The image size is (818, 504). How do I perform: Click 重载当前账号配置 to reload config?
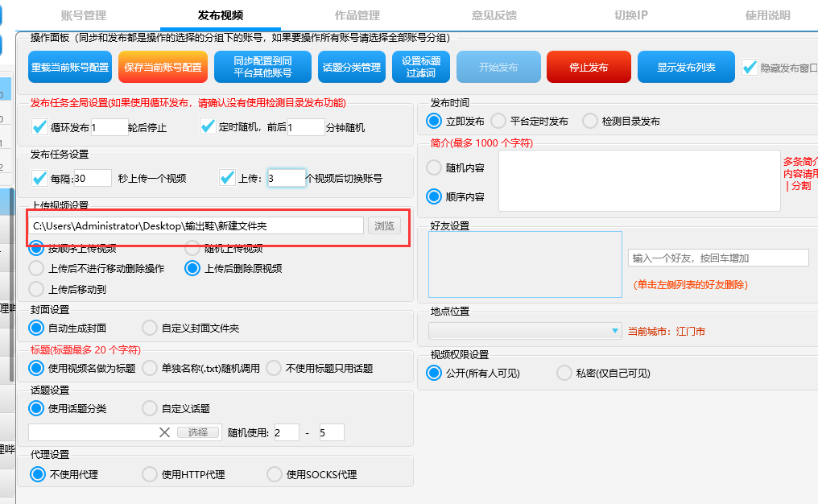pyautogui.click(x=69, y=68)
